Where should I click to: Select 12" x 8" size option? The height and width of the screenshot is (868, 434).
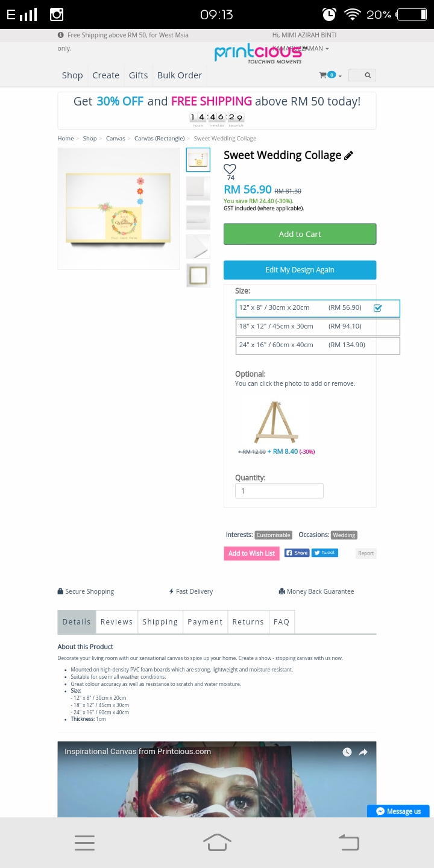[318, 308]
